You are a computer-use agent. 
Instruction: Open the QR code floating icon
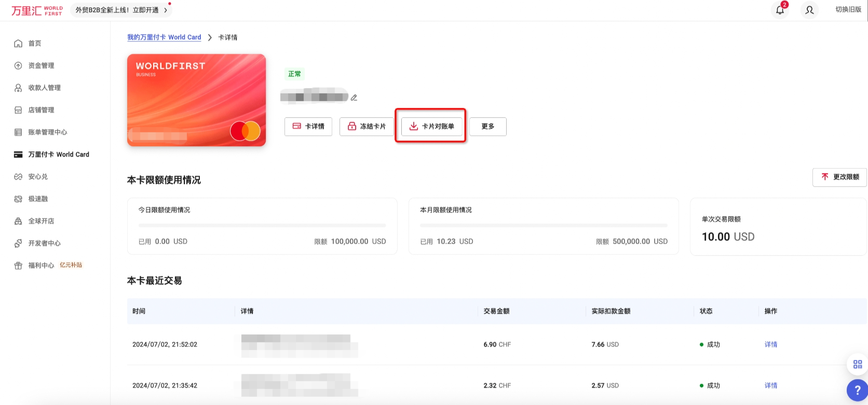click(858, 365)
